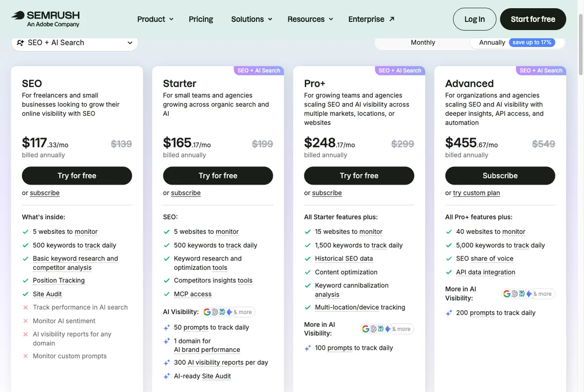Click the sparkle icon in SEO + AI Search selector
This screenshot has width=584, height=392.
click(x=20, y=43)
